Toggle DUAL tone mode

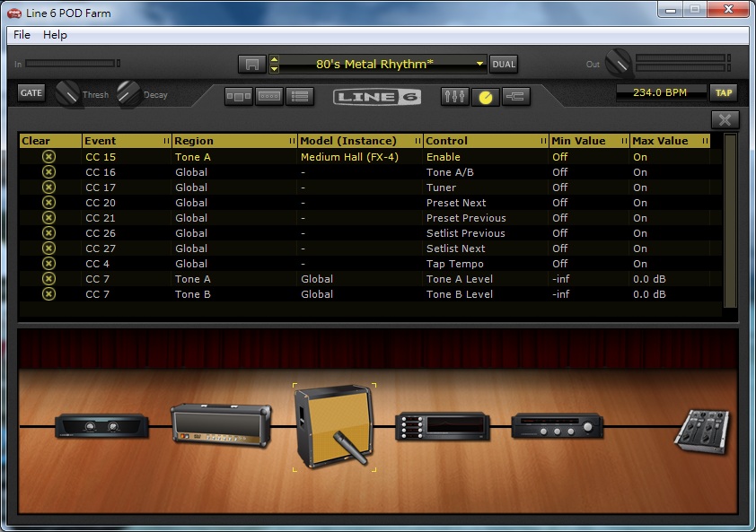(504, 64)
